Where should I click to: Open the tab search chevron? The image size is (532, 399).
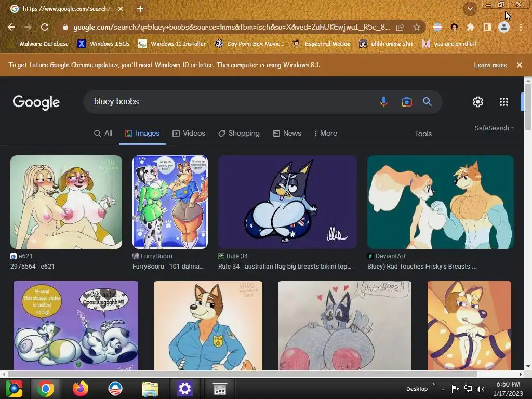470,9
